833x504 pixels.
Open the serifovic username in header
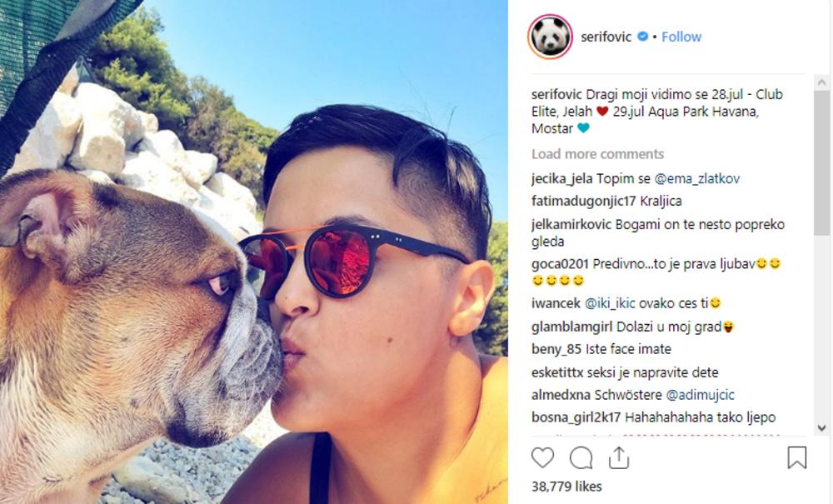(x=606, y=37)
